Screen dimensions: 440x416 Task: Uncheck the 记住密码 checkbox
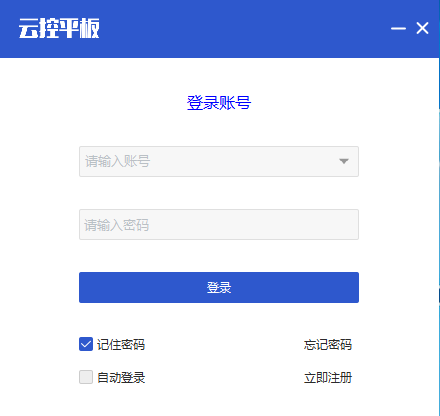pos(86,344)
